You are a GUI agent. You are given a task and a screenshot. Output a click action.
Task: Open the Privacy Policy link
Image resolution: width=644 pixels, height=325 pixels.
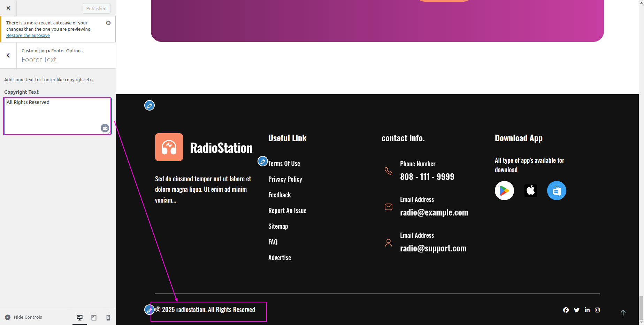[x=285, y=179]
